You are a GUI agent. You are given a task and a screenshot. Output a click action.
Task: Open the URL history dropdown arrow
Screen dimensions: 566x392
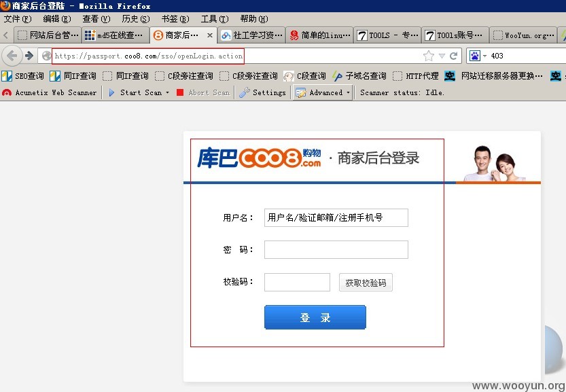(442, 56)
